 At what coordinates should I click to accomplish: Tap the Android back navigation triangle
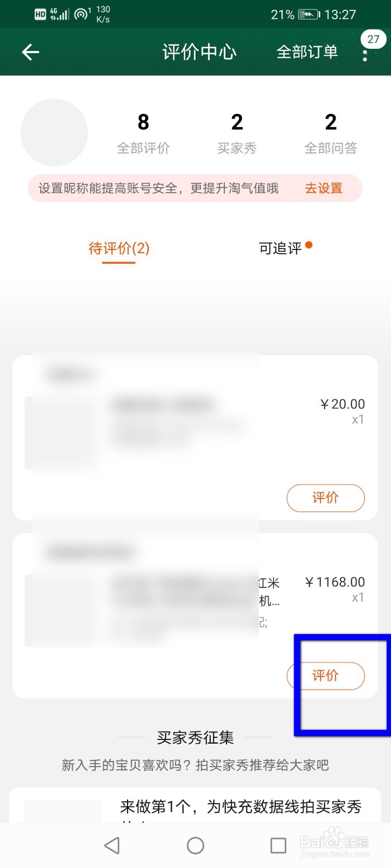point(112,845)
